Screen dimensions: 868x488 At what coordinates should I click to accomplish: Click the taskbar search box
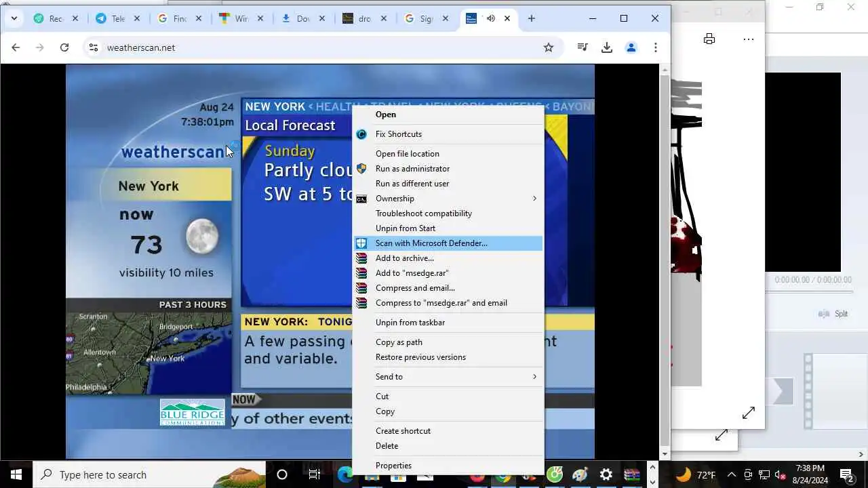point(149,474)
